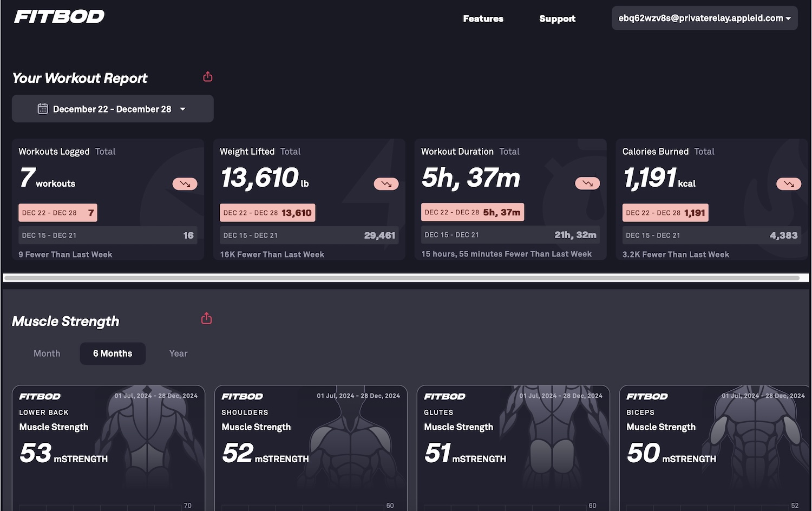
Task: Click the downward trend badge on Calories Burned
Action: (x=789, y=184)
